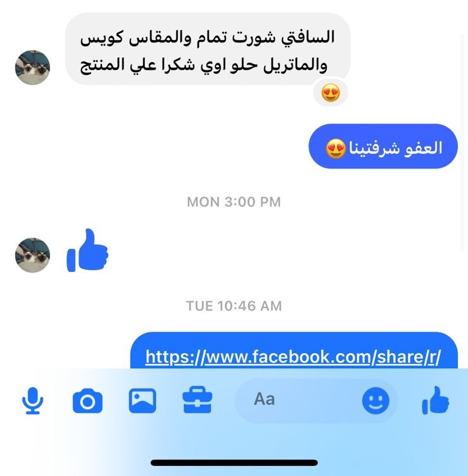Click the heart-eyes reaction on received message
The width and height of the screenshot is (468, 476).
(x=331, y=93)
